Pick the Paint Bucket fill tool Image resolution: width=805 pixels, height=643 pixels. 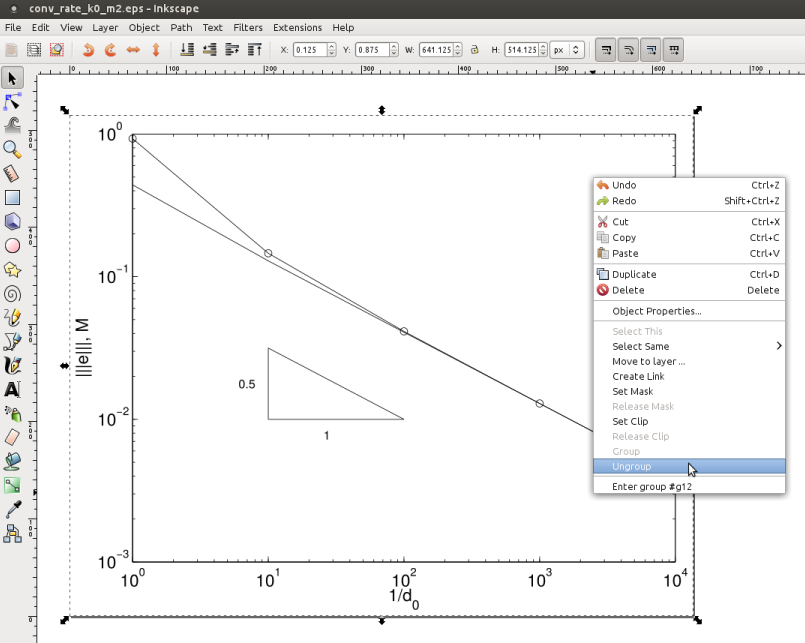coord(13,461)
